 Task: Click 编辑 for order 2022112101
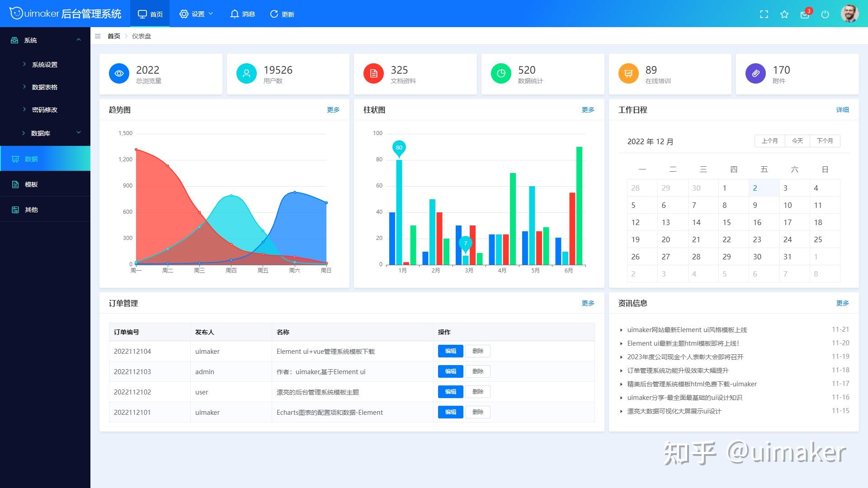pyautogui.click(x=450, y=412)
